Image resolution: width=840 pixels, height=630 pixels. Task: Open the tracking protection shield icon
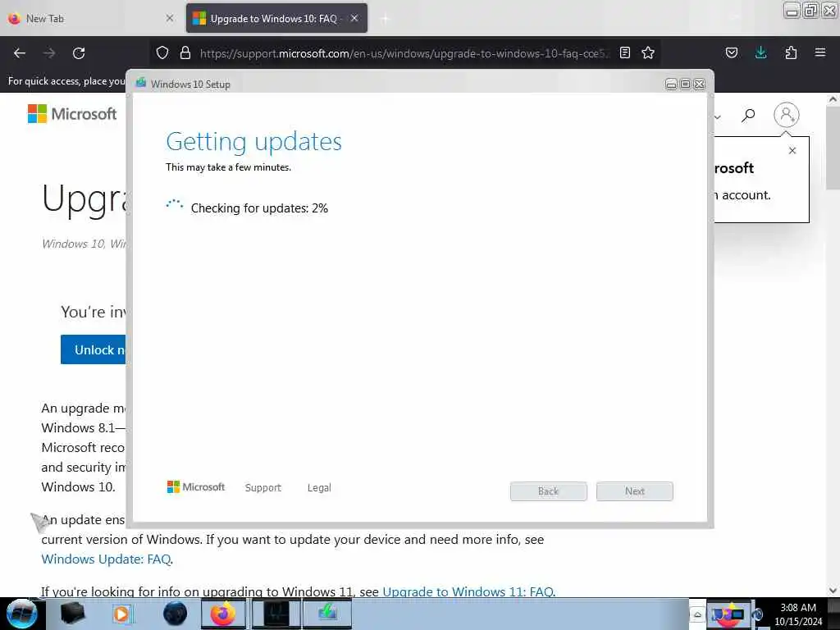pyautogui.click(x=162, y=52)
